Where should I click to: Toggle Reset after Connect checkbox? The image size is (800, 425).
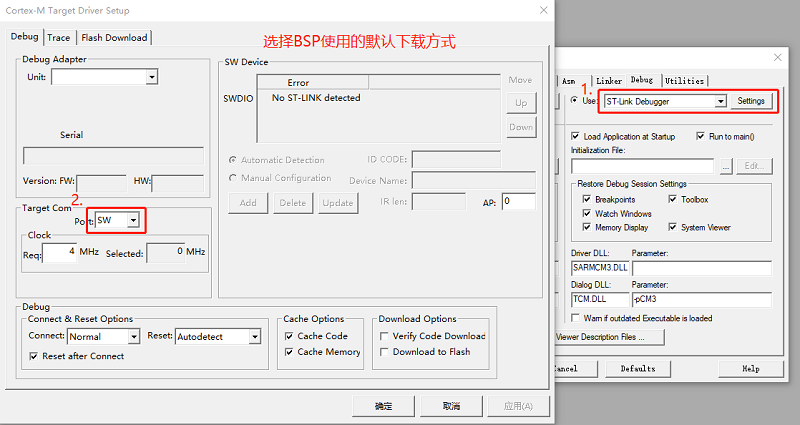pyautogui.click(x=34, y=356)
